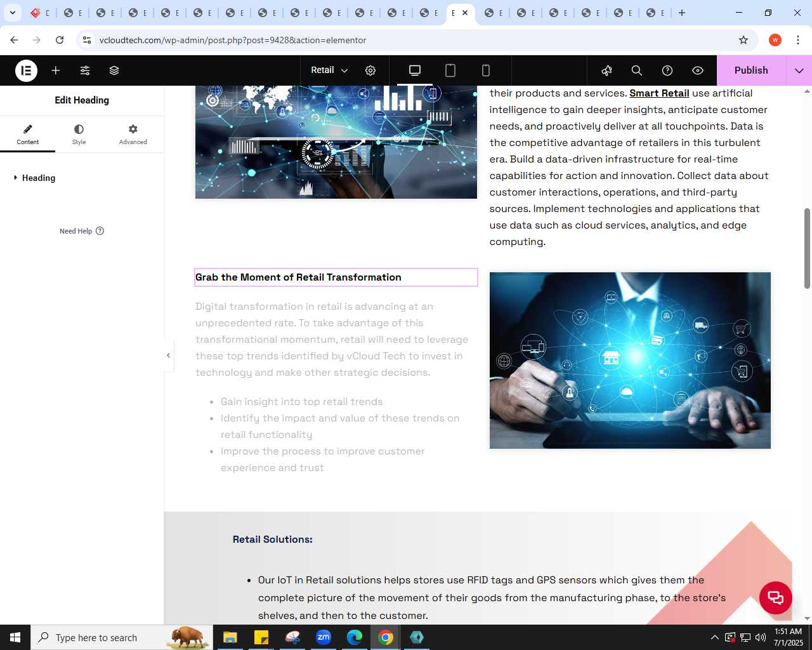Click the Smart Retail link
This screenshot has width=812, height=650.
[659, 93]
